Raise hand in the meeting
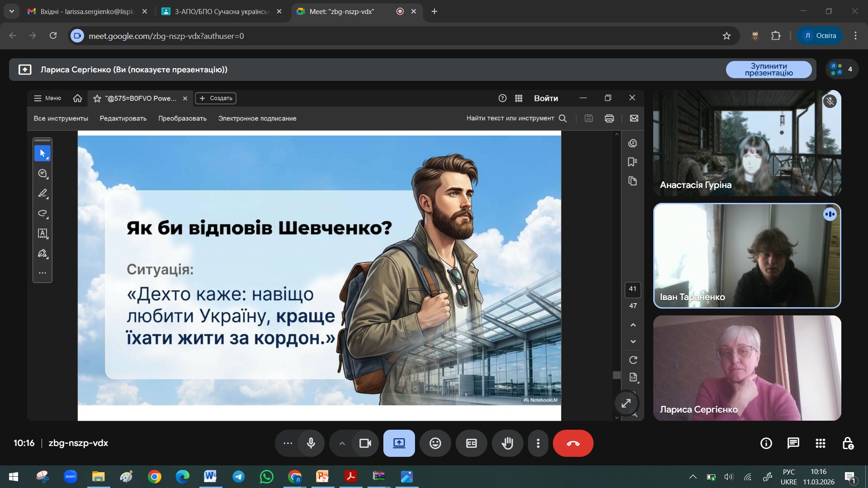This screenshot has width=868, height=488. click(507, 443)
